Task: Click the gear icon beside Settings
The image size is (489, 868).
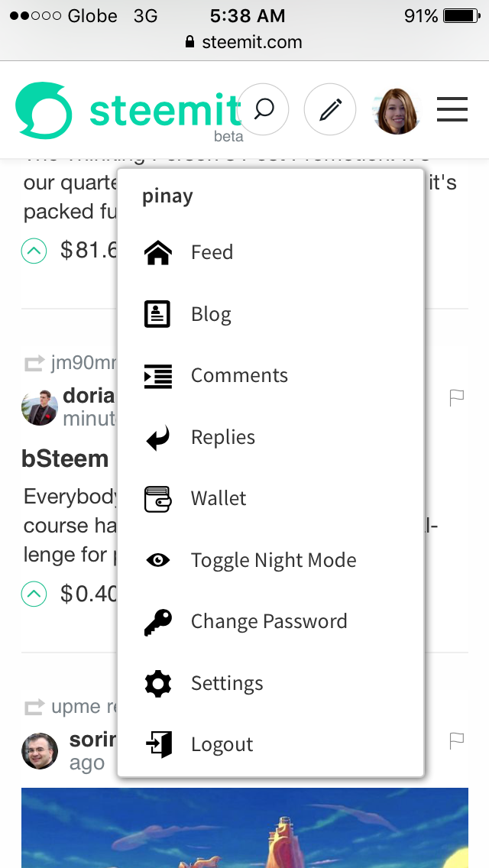Action: point(158,683)
